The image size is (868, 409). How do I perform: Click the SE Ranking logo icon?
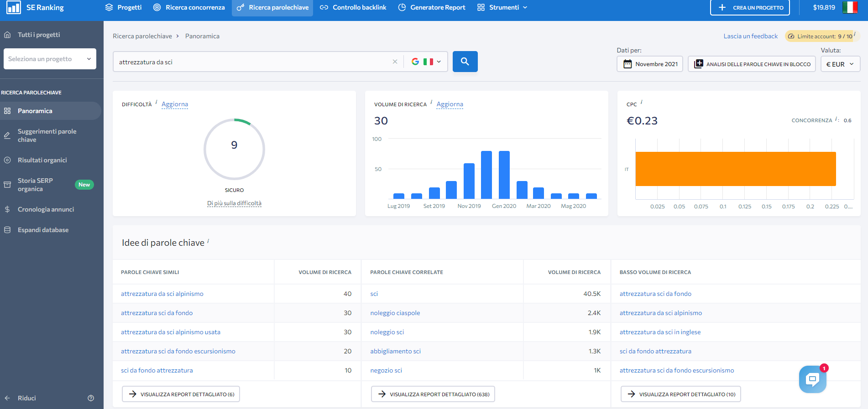[13, 7]
